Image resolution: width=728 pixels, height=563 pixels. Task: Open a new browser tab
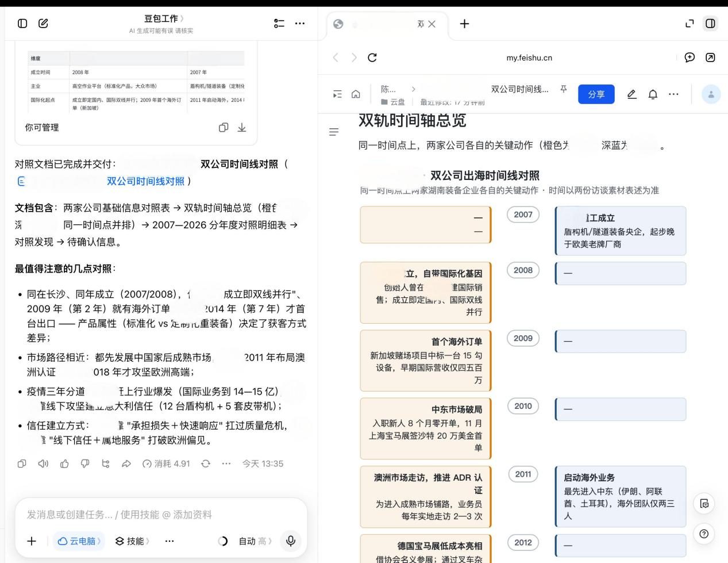pos(465,24)
